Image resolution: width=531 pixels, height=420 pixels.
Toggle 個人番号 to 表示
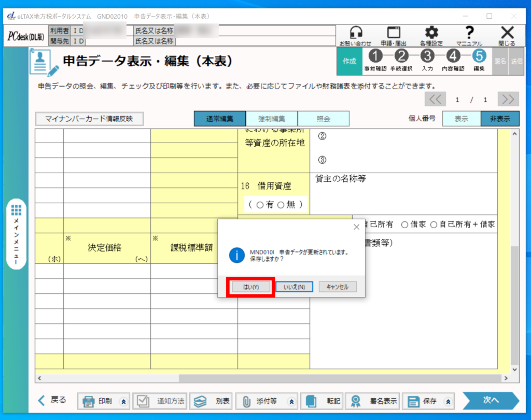[x=461, y=119]
